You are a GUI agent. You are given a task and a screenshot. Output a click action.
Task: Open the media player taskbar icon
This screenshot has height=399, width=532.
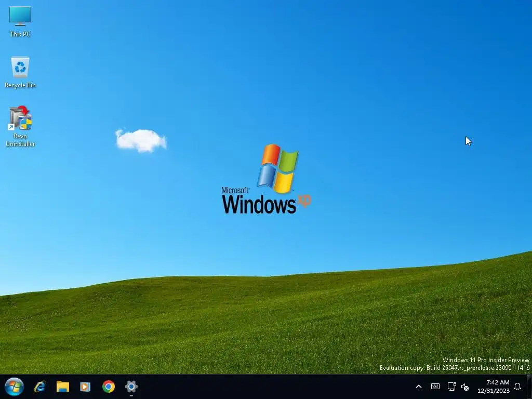coord(85,387)
